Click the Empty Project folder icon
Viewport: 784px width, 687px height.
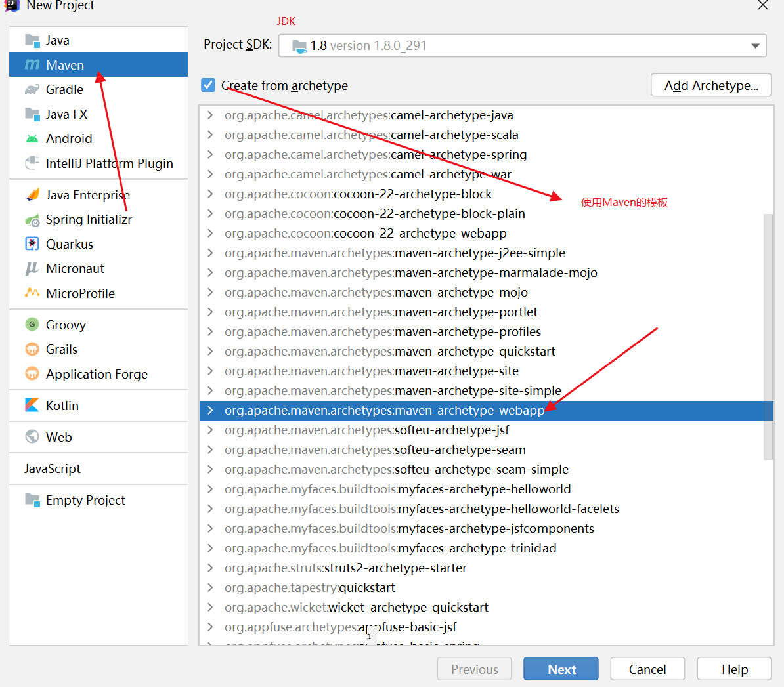point(32,500)
